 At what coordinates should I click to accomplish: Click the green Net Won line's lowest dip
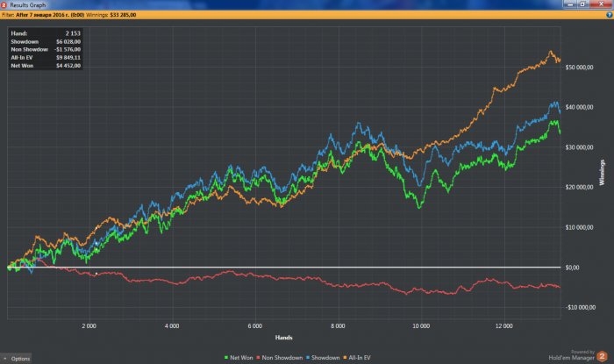pos(419,207)
